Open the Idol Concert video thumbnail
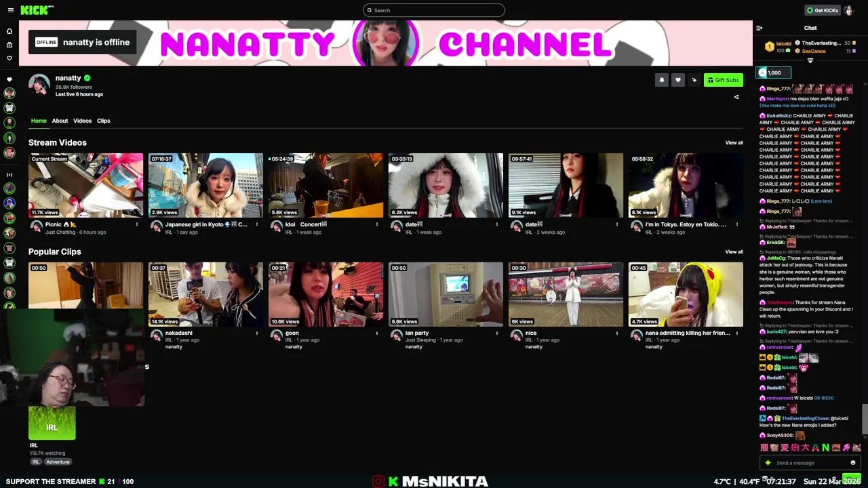The width and height of the screenshot is (868, 488). pos(325,185)
